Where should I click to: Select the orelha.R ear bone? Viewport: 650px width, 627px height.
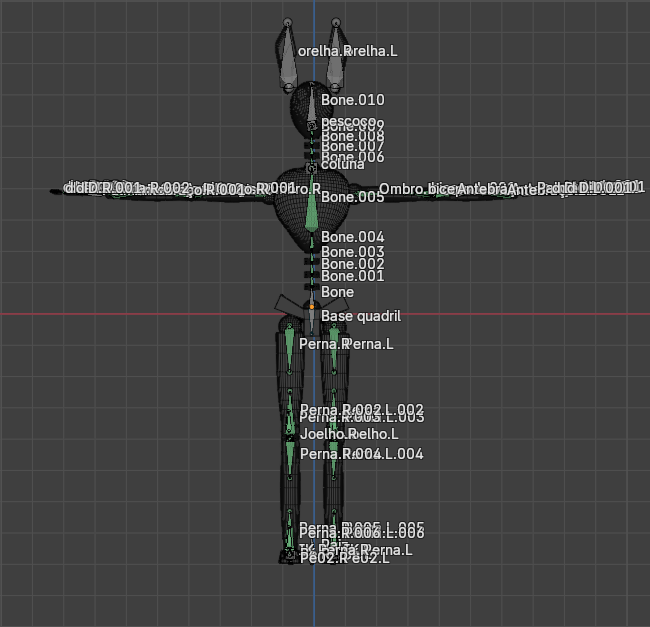[x=288, y=60]
